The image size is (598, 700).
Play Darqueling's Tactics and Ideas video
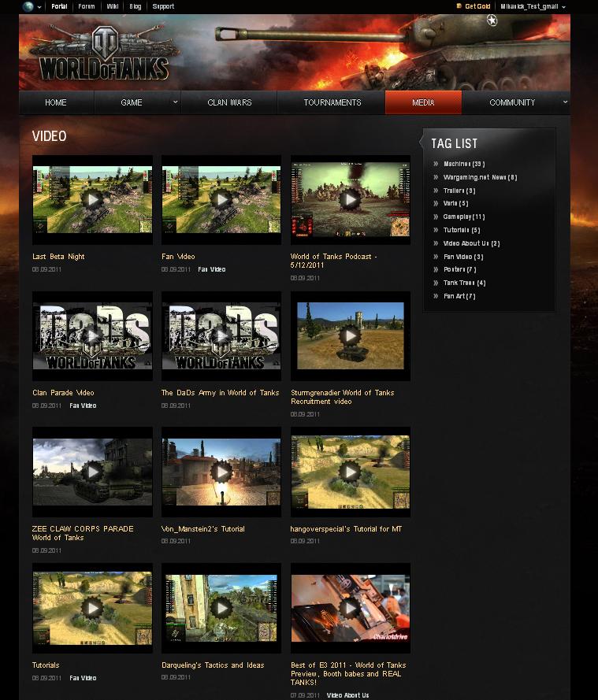click(x=221, y=608)
